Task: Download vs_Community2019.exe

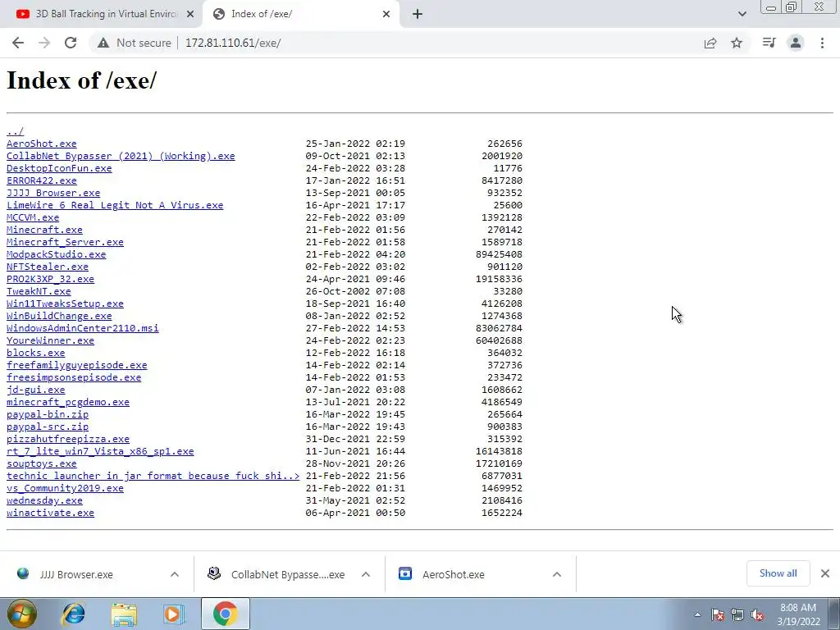Action: [x=65, y=489]
